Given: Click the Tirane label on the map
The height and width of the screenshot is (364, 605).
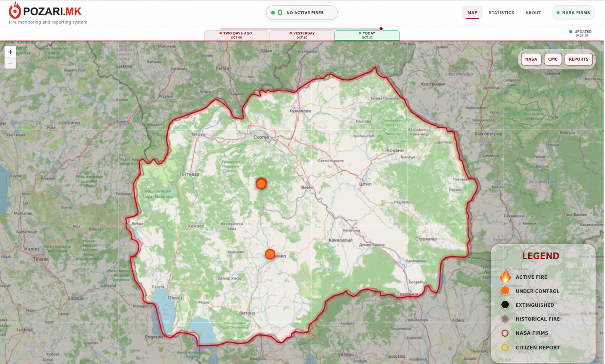Looking at the screenshot, I should pyautogui.click(x=40, y=259).
